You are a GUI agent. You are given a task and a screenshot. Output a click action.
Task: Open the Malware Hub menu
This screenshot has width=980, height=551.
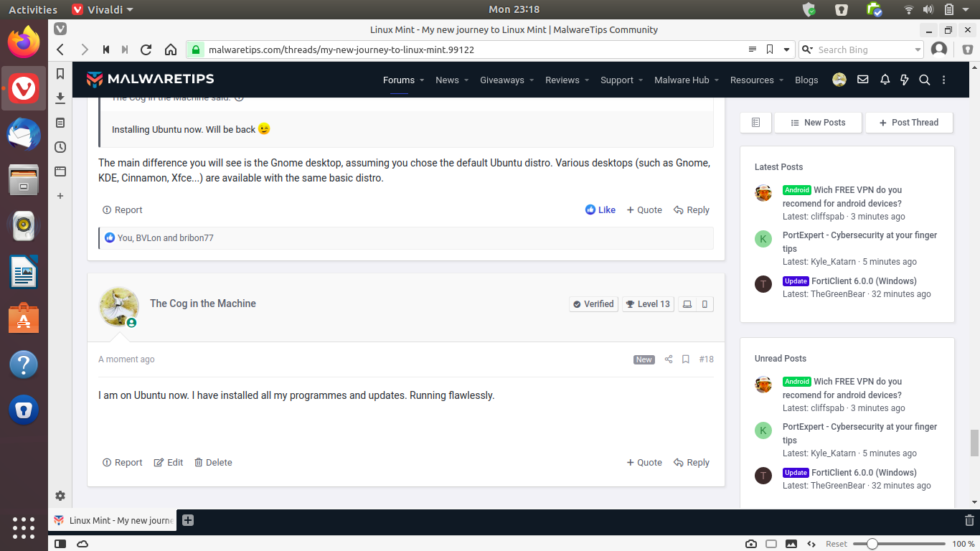click(682, 80)
